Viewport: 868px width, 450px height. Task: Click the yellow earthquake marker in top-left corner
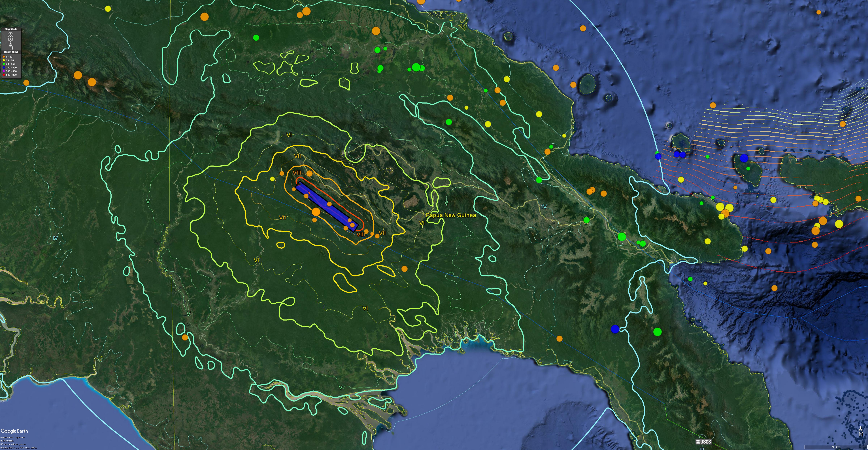pos(108,9)
